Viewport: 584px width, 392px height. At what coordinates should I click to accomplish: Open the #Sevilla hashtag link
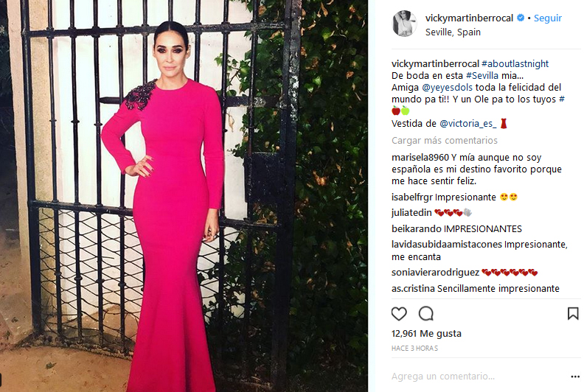click(482, 76)
